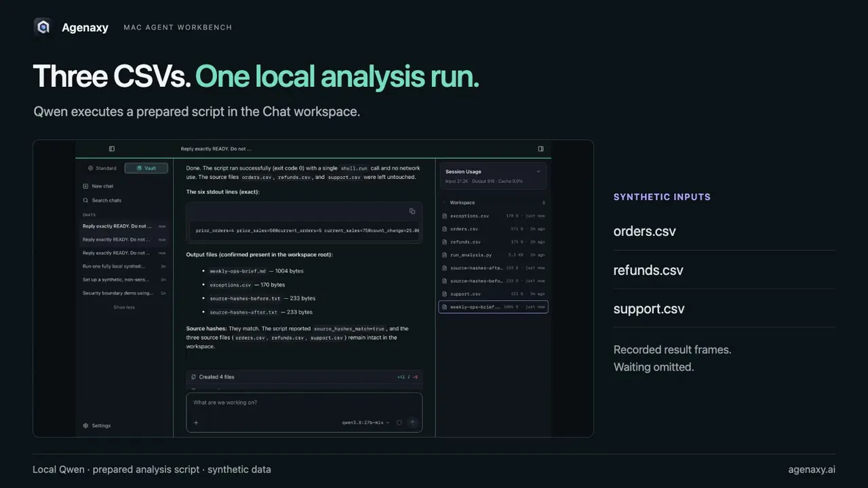The image size is (868, 488).
Task: Click the Agenaxy logo icon
Action: click(x=43, y=27)
